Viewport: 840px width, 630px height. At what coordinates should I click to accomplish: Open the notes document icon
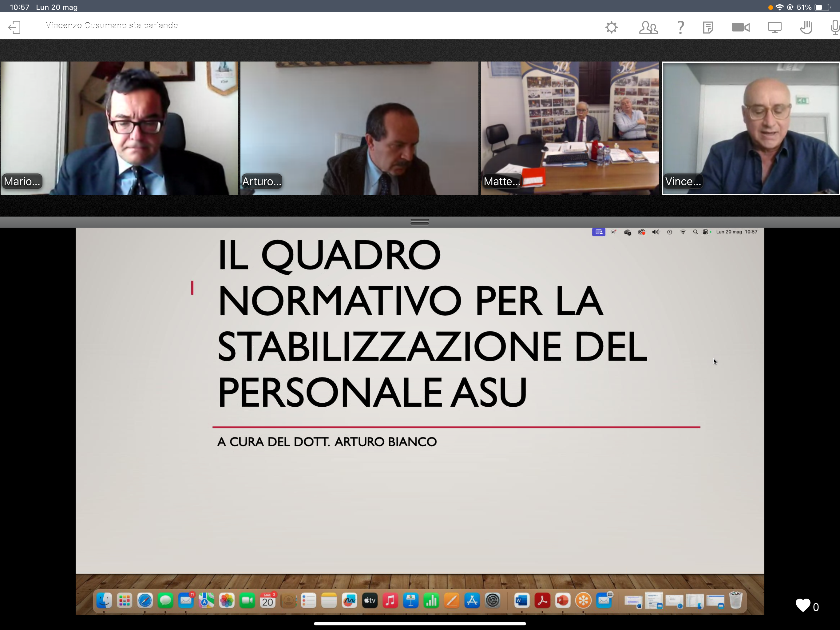(x=708, y=27)
